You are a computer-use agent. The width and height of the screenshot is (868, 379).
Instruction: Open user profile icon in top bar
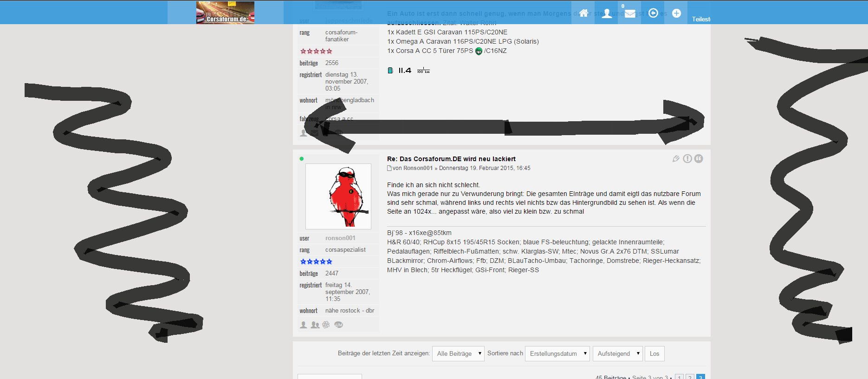click(x=607, y=13)
